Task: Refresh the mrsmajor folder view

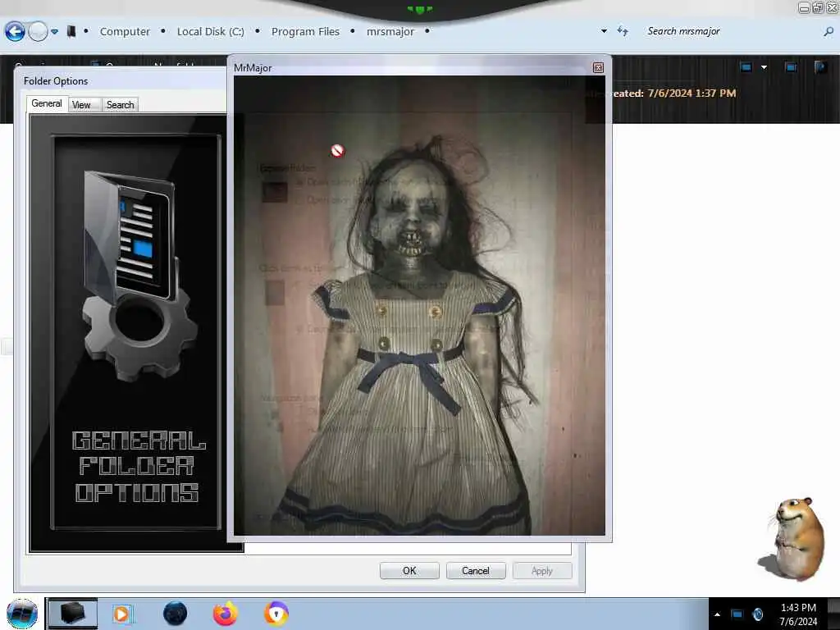Action: click(623, 31)
